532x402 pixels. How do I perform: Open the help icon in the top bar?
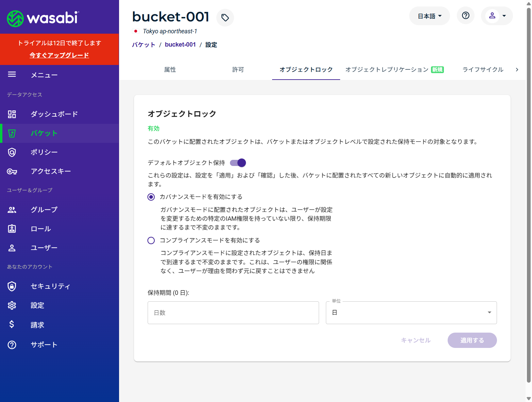(466, 15)
